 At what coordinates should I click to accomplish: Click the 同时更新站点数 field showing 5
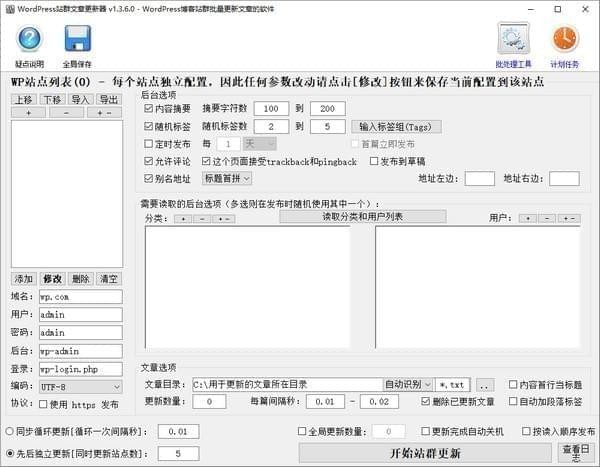coord(178,454)
